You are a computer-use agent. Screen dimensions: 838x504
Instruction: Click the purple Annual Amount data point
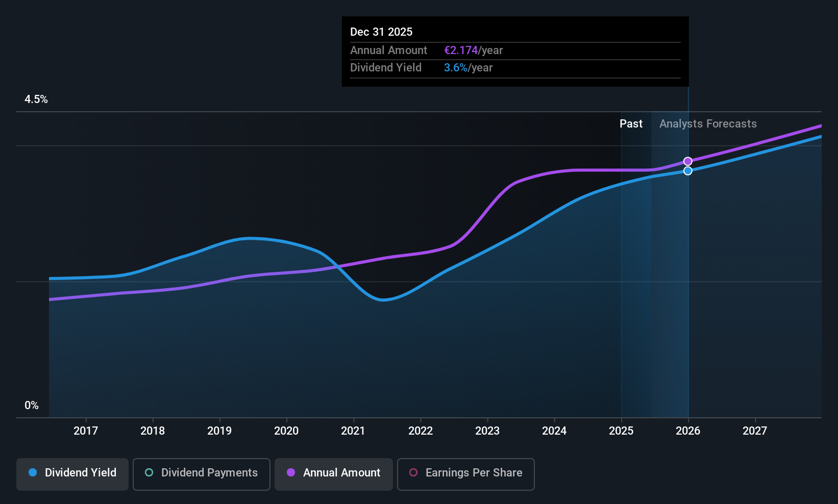pos(688,161)
